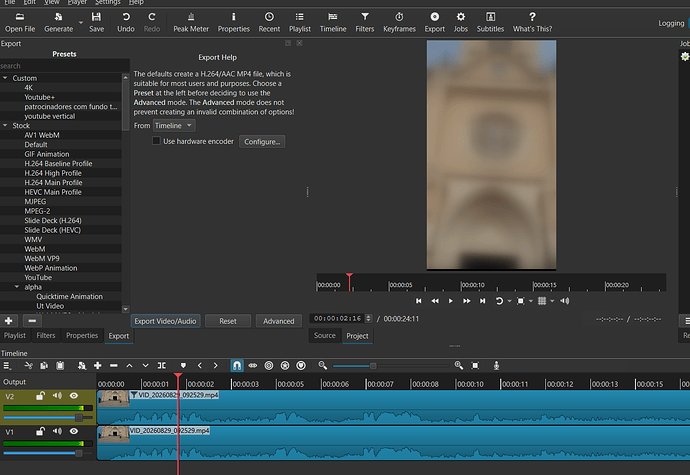Split the clip at the playhead
Image resolution: width=690 pixels, height=475 pixels.
(162, 365)
